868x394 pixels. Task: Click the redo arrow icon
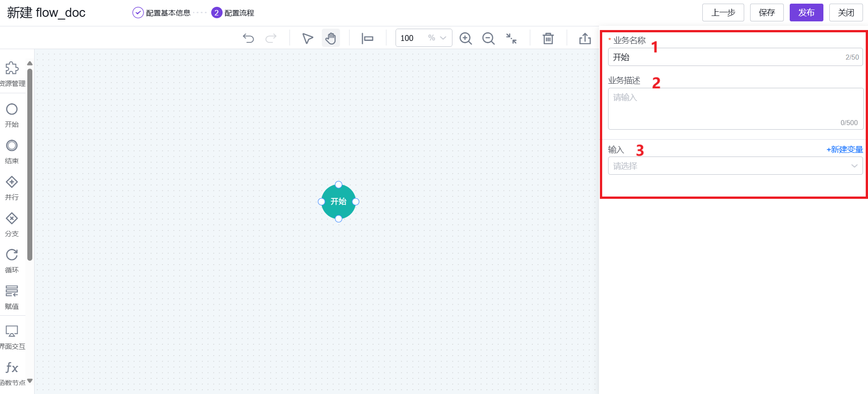[271, 38]
